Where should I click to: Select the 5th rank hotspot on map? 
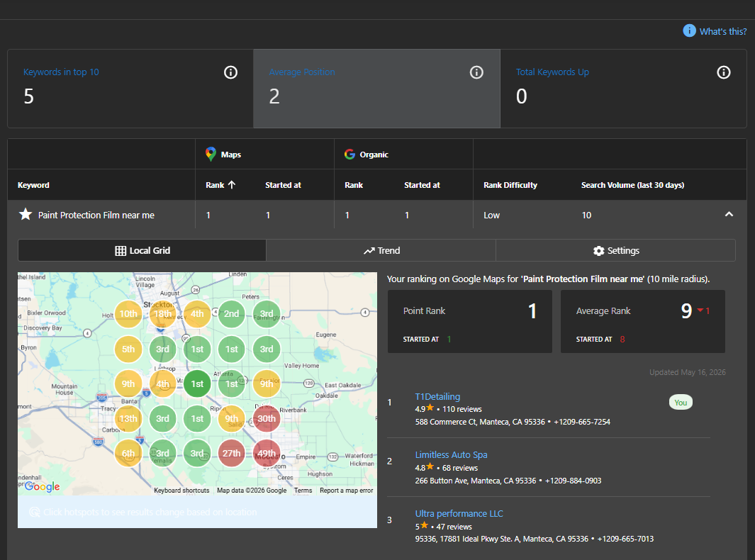(x=128, y=349)
